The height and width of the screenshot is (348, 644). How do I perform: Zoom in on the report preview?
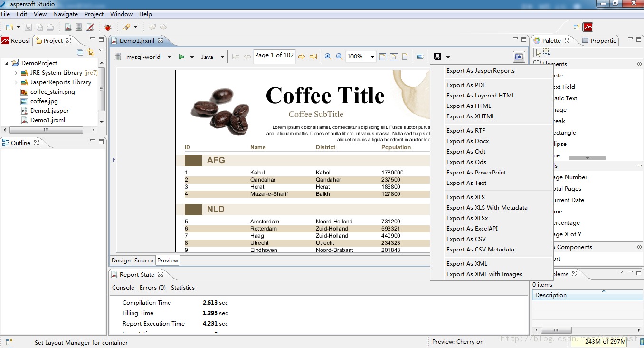pos(328,56)
